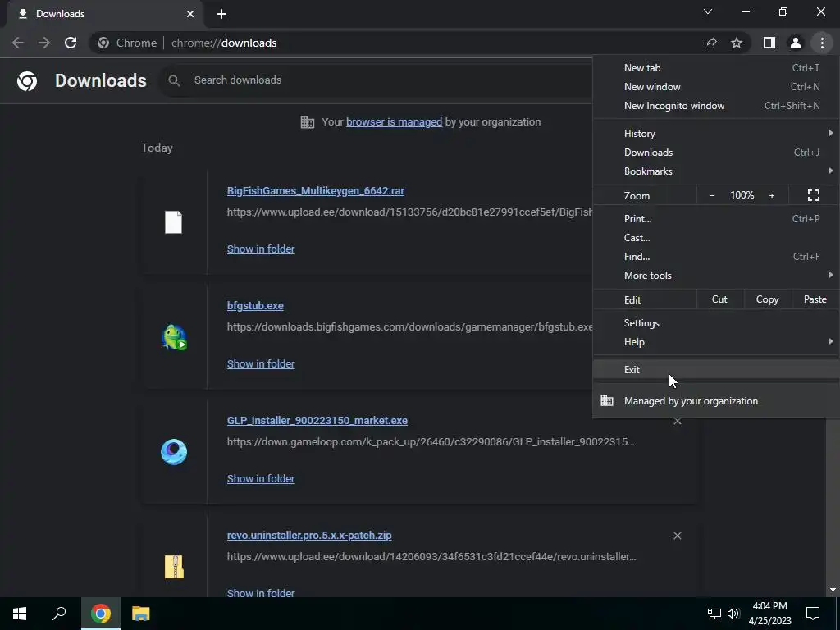Increase zoom with the plus button
This screenshot has height=630, width=840.
(x=772, y=195)
